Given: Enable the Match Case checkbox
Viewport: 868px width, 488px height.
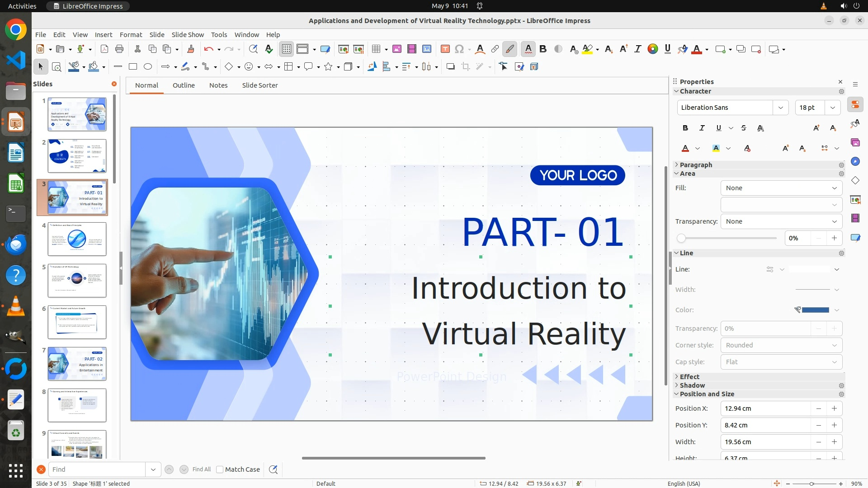Looking at the screenshot, I should point(220,469).
